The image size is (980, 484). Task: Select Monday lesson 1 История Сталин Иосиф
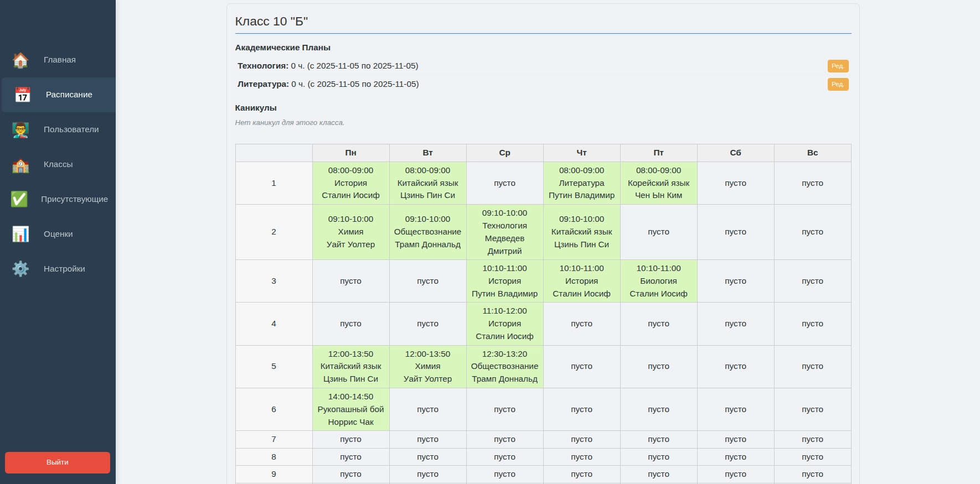[351, 183]
